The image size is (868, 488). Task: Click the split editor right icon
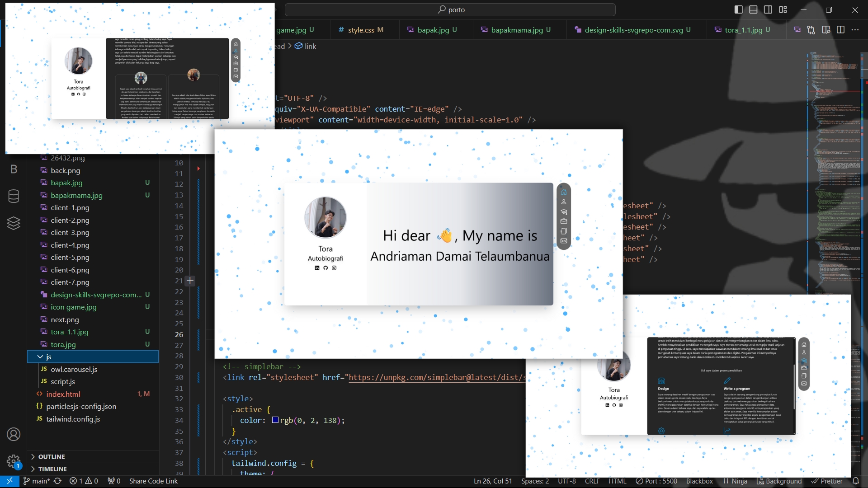pyautogui.click(x=840, y=30)
